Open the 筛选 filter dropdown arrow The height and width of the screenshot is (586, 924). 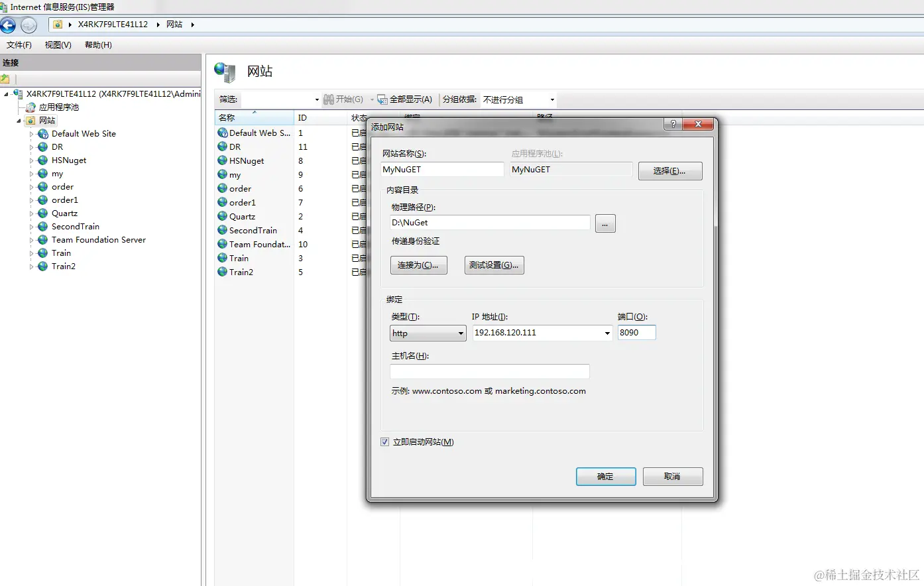[x=317, y=99]
